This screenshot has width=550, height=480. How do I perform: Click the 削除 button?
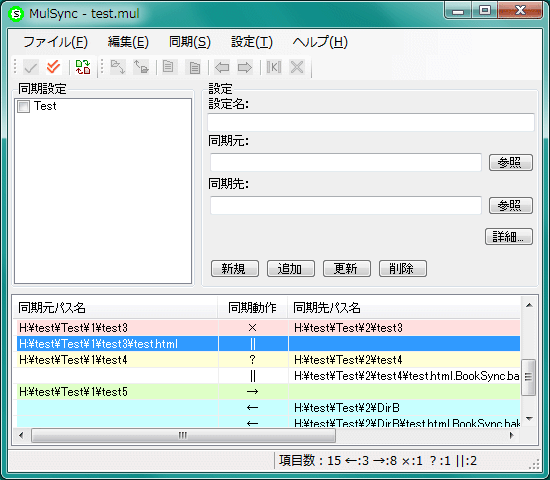pos(403,269)
